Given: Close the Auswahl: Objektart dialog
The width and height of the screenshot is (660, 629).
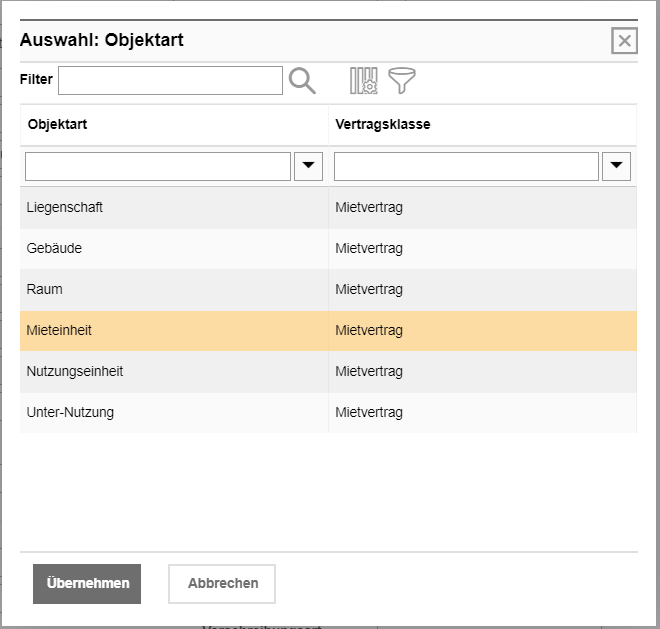Looking at the screenshot, I should point(624,41).
